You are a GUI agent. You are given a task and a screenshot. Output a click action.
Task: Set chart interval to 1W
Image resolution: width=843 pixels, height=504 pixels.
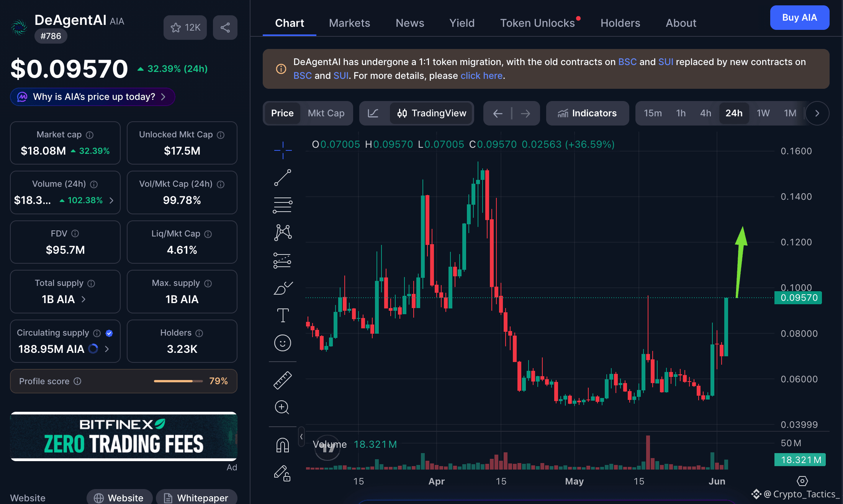(763, 113)
